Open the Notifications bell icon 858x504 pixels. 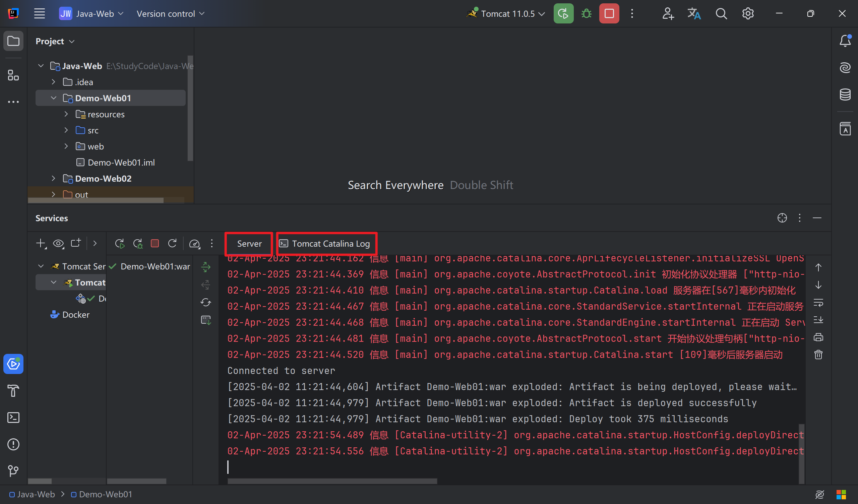click(x=845, y=41)
